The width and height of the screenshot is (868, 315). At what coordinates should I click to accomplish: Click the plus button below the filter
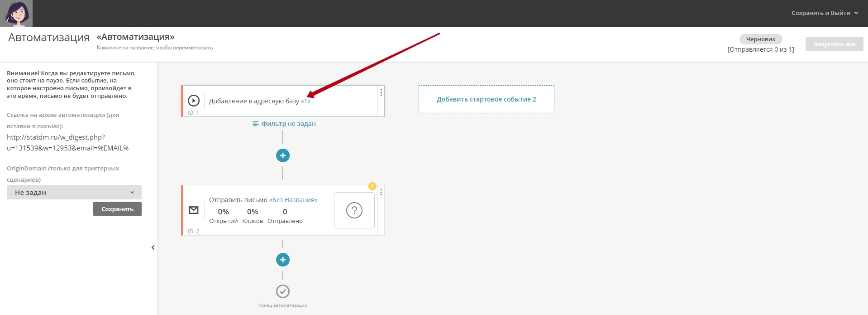click(283, 155)
